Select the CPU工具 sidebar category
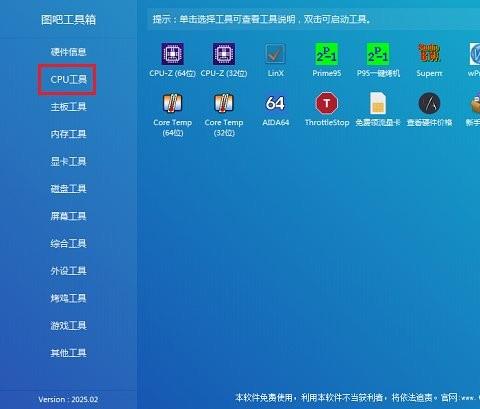This screenshot has height=409, width=480. 68,79
